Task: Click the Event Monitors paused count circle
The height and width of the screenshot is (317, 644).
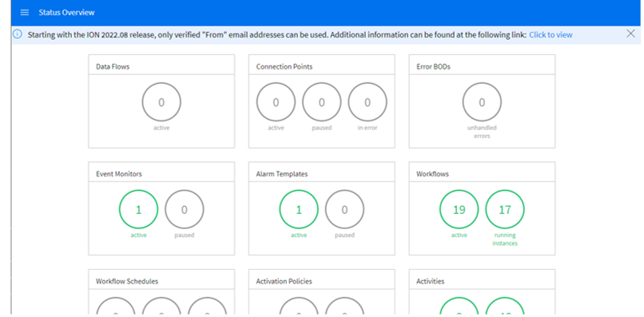Action: click(185, 209)
